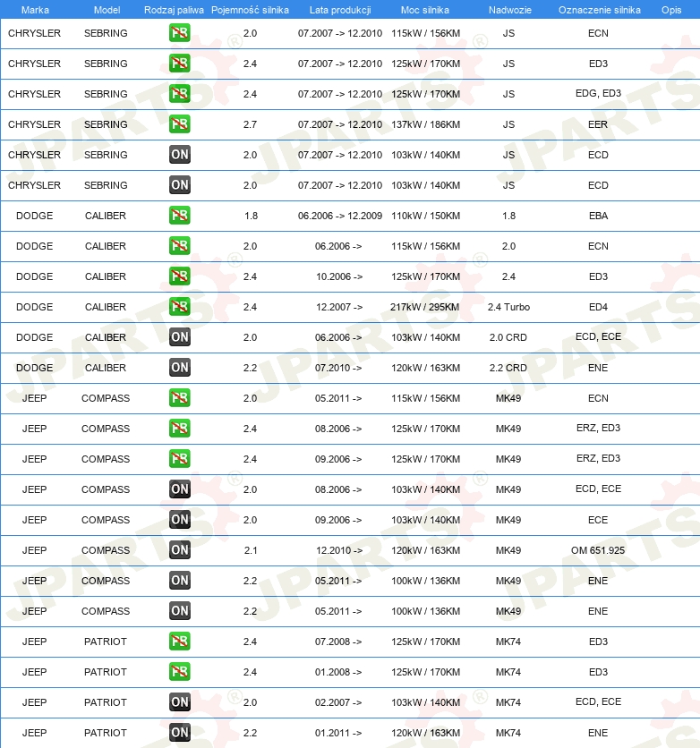The image size is (700, 748).
Task: Select the 06.2006 -> 12.2009 production years
Action: 340,216
